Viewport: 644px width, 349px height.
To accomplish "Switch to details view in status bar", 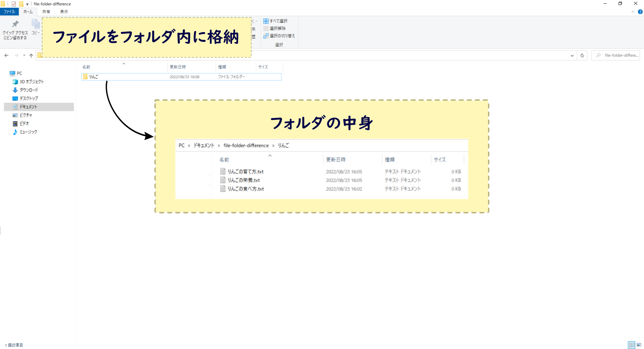I will click(x=631, y=345).
